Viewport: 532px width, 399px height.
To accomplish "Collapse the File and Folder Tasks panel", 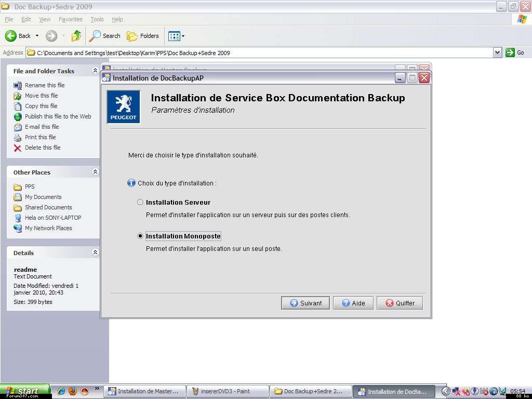I will tap(96, 70).
